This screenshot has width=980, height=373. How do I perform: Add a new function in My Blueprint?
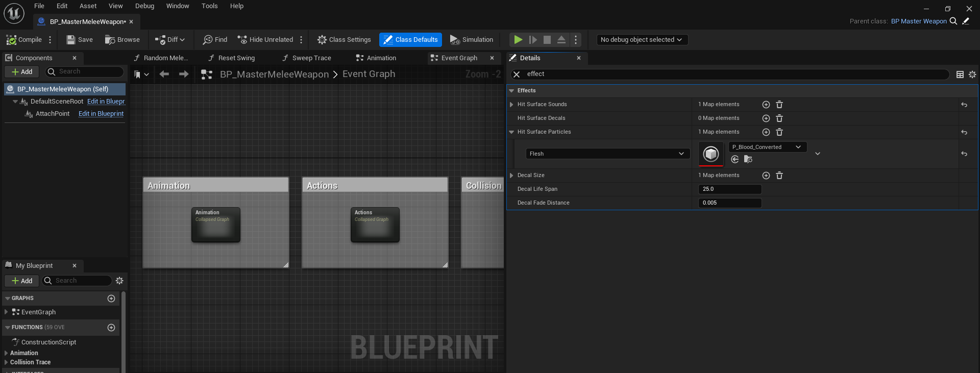111,328
